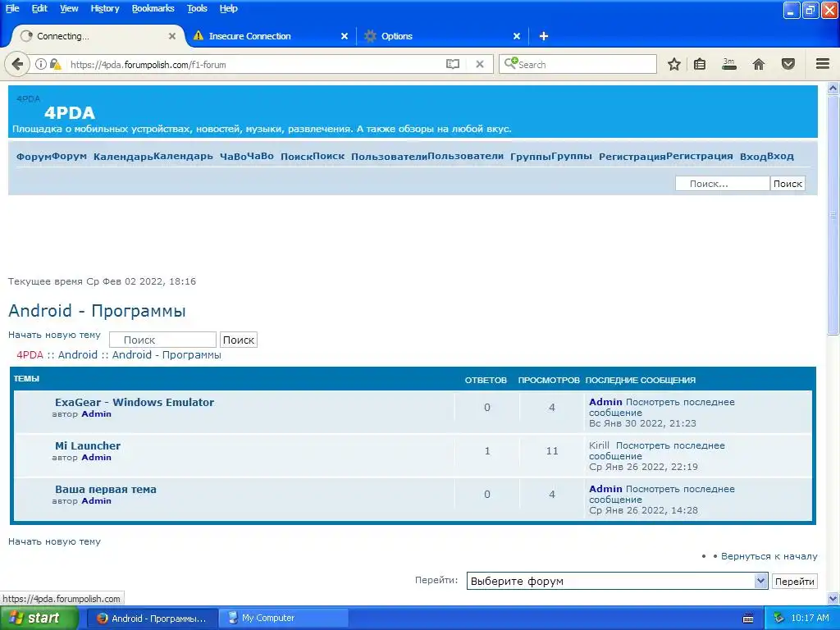Open the ExaGear - Windows Emulator topic
The image size is (840, 630).
pyautogui.click(x=135, y=402)
